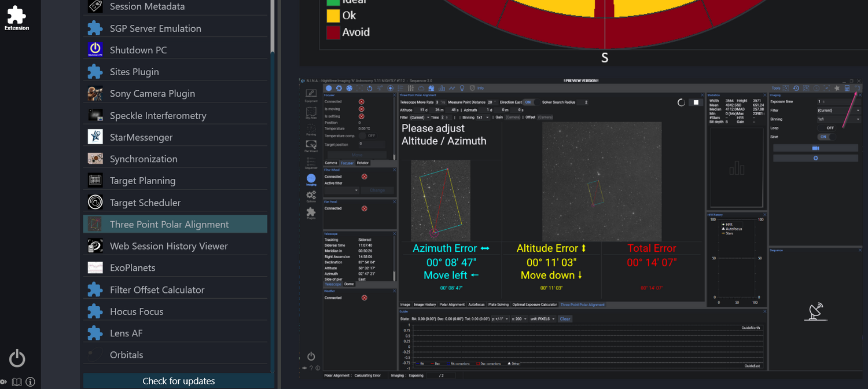Select the Lens AF row

(175, 333)
